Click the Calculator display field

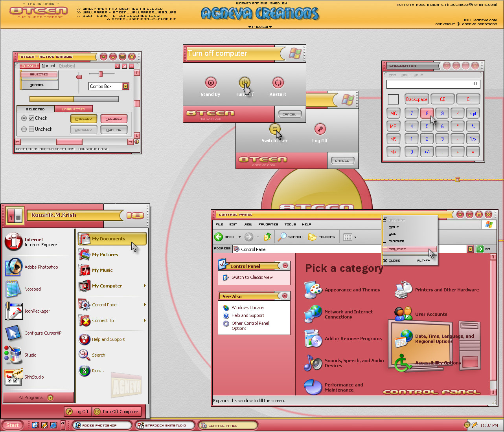tap(433, 84)
